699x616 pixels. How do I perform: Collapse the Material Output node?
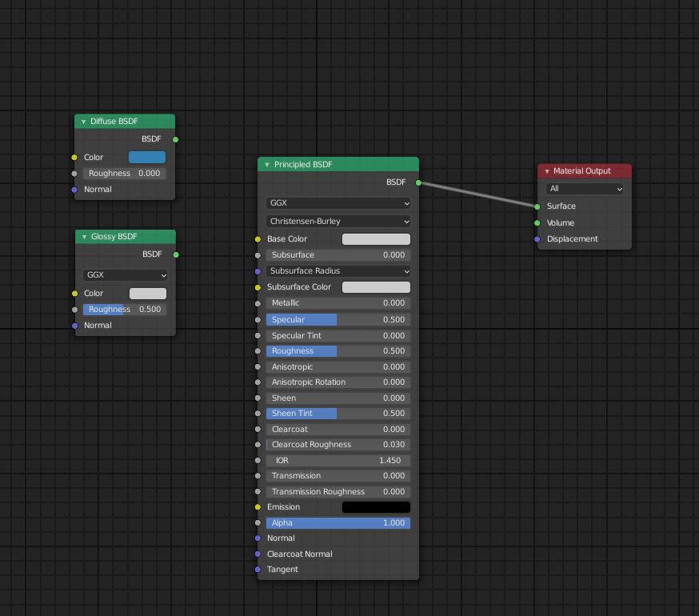547,171
